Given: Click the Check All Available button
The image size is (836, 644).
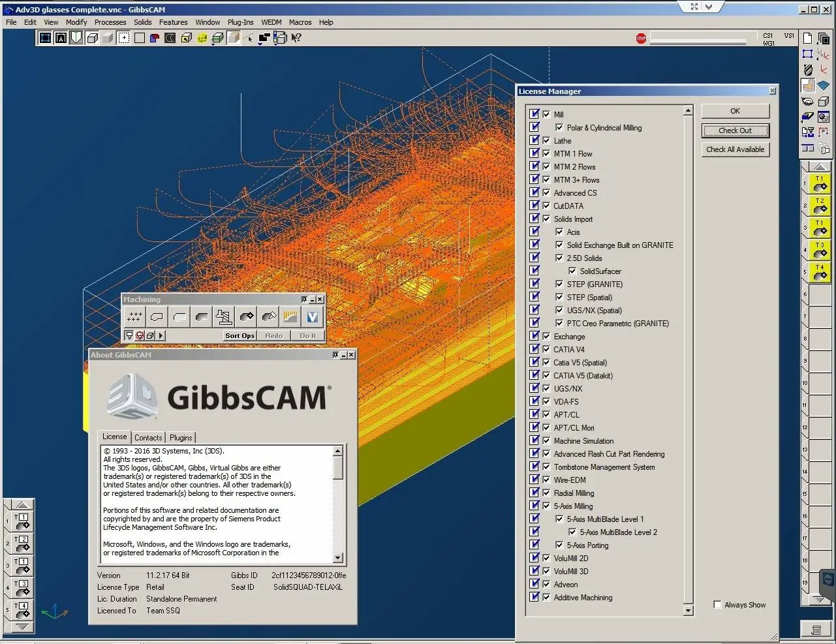Looking at the screenshot, I should pyautogui.click(x=735, y=149).
